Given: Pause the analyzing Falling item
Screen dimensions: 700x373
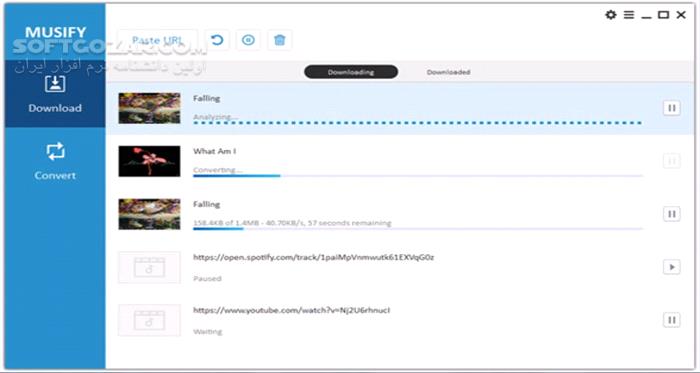Looking at the screenshot, I should [671, 108].
